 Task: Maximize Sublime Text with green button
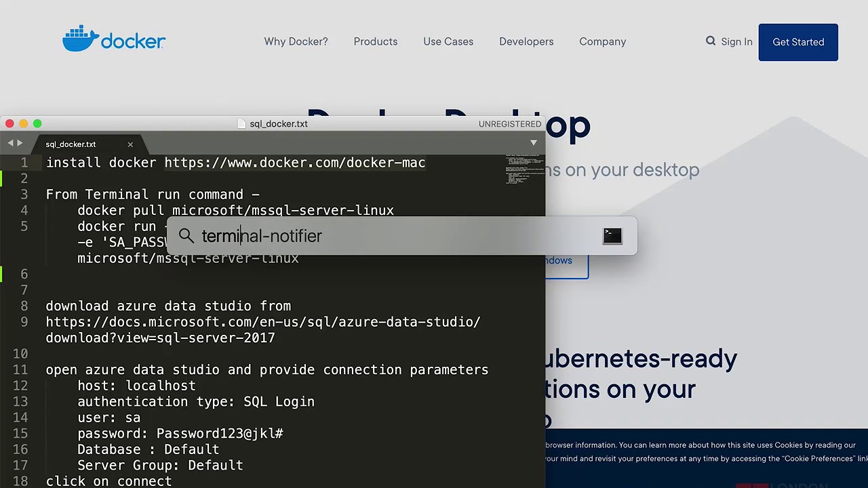[x=37, y=123]
